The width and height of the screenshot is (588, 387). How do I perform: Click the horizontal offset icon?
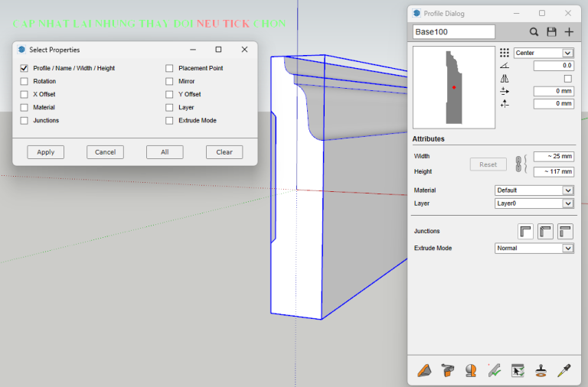pos(505,91)
